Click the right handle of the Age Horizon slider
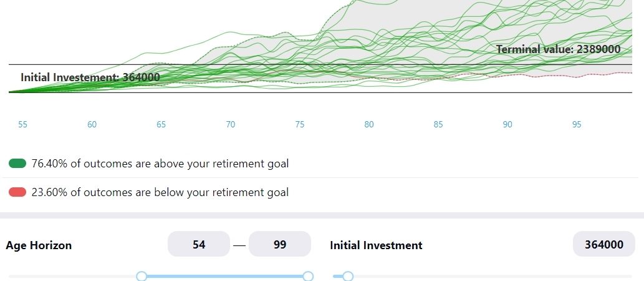 pos(307,276)
